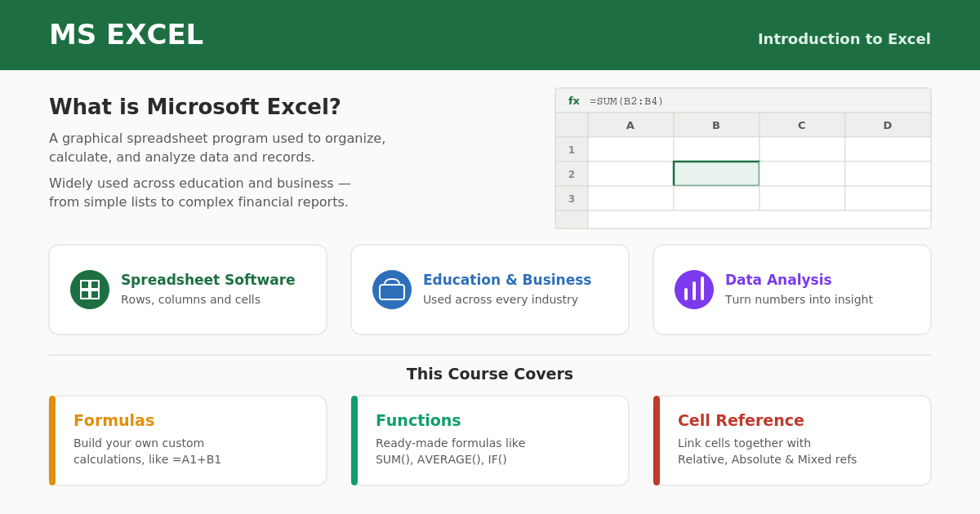The width and height of the screenshot is (980, 514).
Task: Click the Used across every industry text
Action: click(x=501, y=299)
